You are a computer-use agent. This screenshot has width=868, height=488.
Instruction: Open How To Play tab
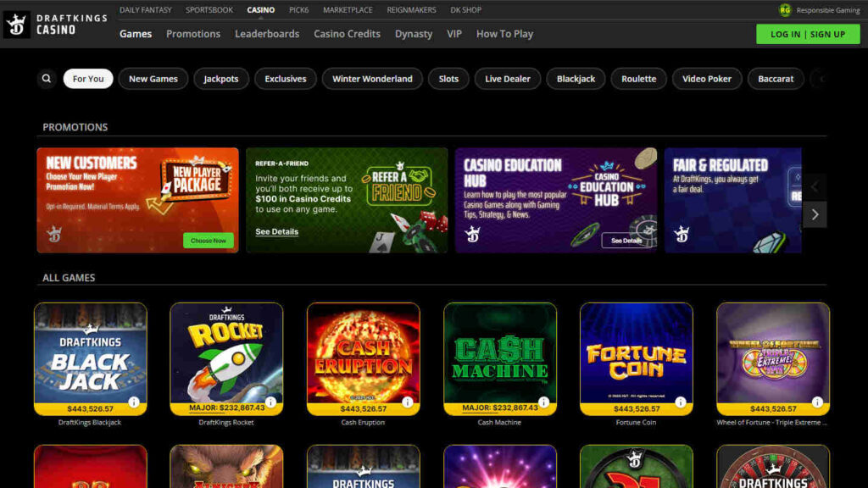pos(505,34)
